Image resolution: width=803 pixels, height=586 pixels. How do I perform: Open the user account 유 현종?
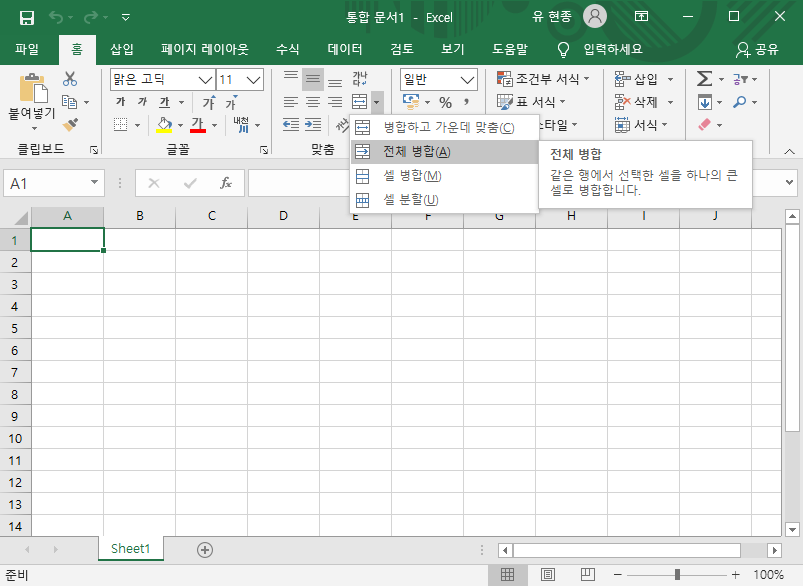pyautogui.click(x=568, y=16)
